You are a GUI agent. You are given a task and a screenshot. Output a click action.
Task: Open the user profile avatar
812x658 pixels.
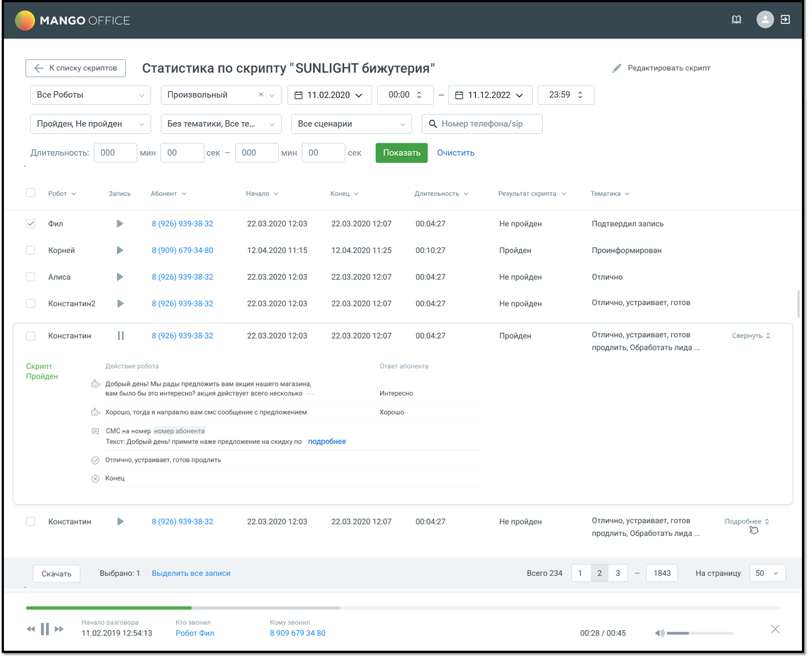click(x=765, y=20)
